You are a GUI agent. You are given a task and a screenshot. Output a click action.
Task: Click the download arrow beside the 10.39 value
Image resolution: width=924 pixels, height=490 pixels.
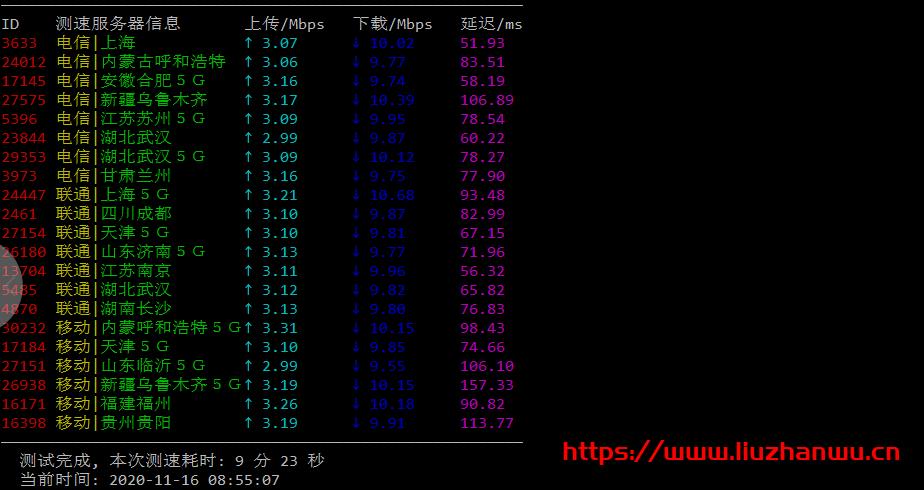click(x=357, y=100)
